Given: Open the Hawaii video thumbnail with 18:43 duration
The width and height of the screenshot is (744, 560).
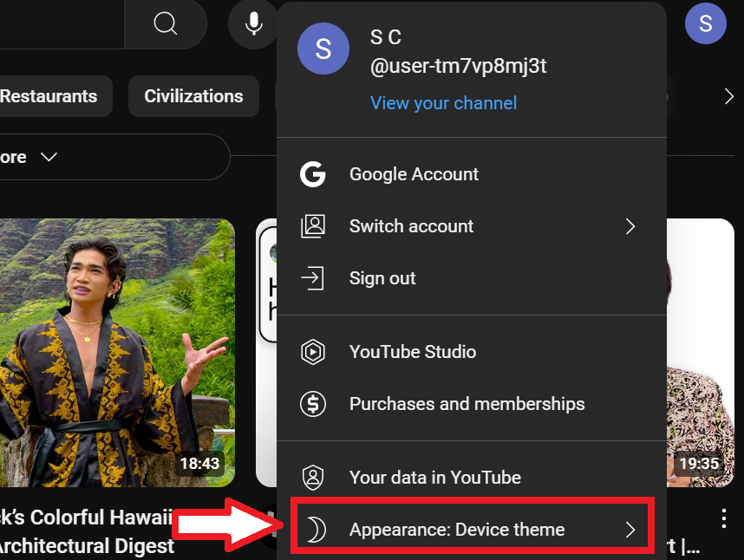Looking at the screenshot, I should 117,352.
